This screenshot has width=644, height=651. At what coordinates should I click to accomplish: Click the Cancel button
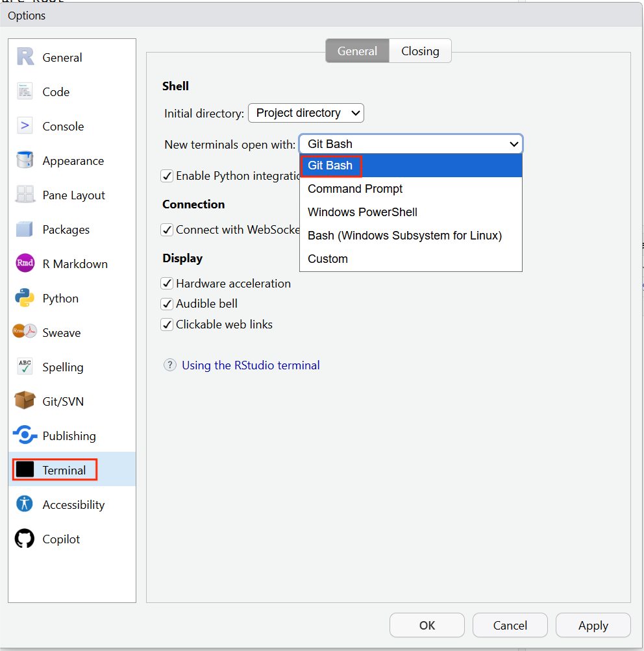tap(510, 625)
